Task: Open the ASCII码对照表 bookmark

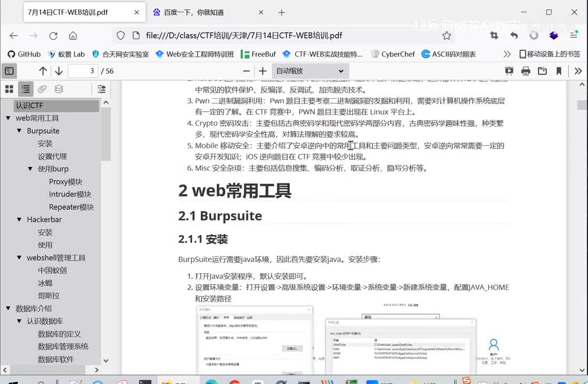Action: (x=449, y=54)
